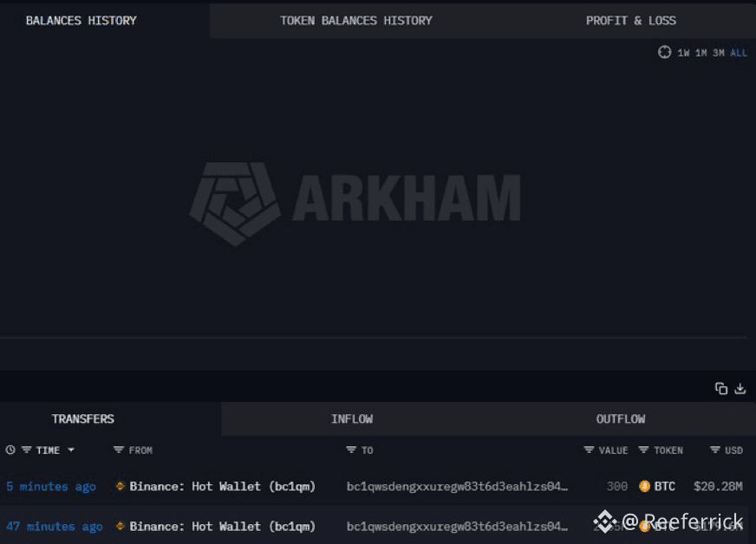This screenshot has height=544, width=756.
Task: Click the TO column header label
Action: (368, 450)
